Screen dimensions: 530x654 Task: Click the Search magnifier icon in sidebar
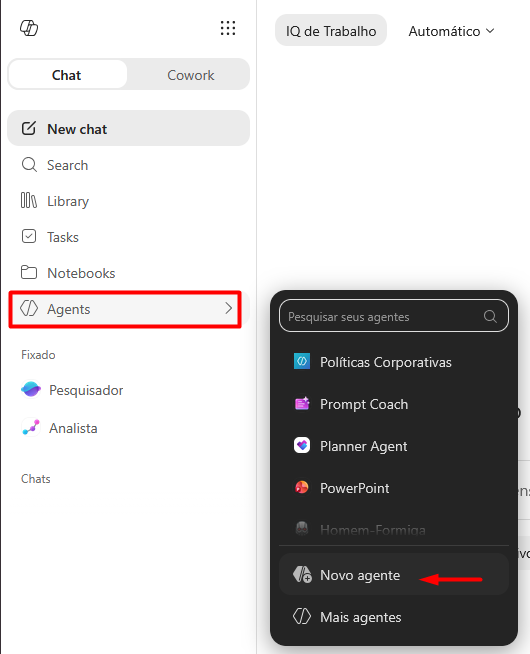[x=29, y=165]
